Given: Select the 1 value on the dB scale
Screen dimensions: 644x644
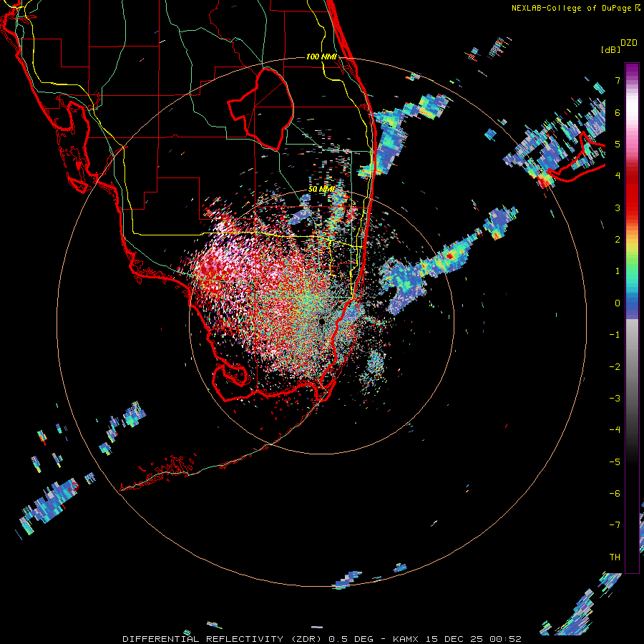Looking at the screenshot, I should 618,271.
